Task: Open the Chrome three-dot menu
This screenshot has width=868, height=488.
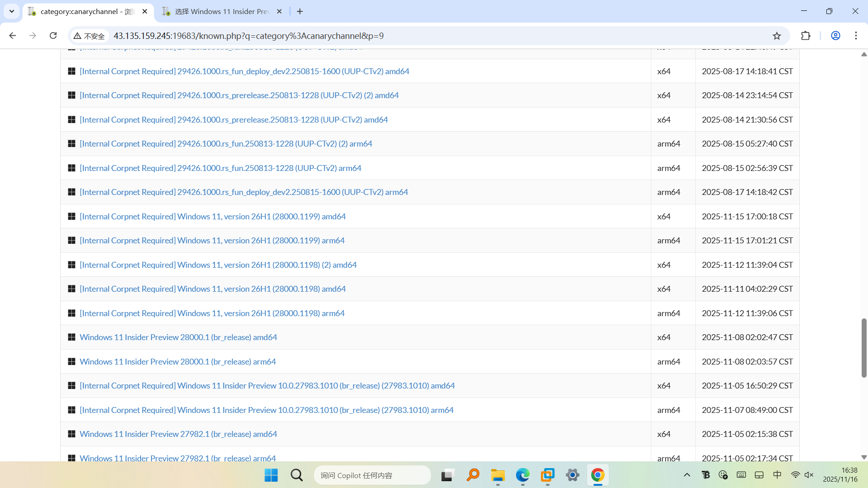Action: click(856, 36)
